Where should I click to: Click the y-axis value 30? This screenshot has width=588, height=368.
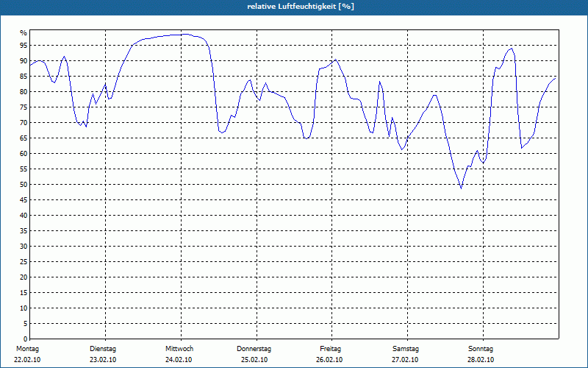(x=24, y=247)
